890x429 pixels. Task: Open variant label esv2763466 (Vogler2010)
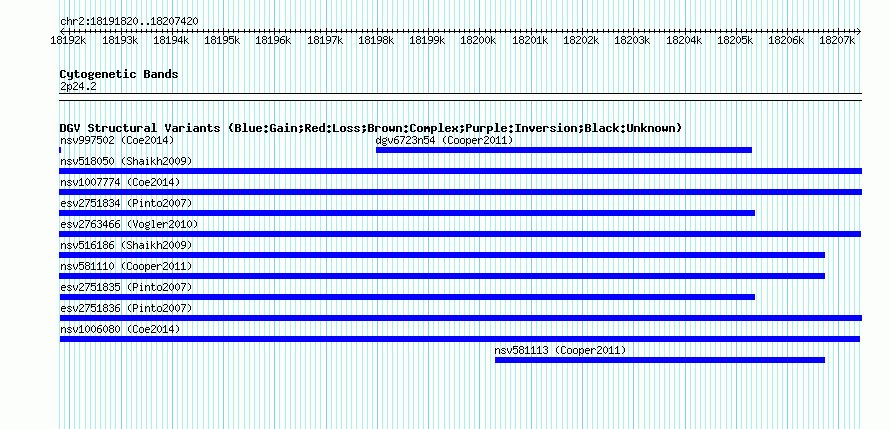tap(129, 224)
